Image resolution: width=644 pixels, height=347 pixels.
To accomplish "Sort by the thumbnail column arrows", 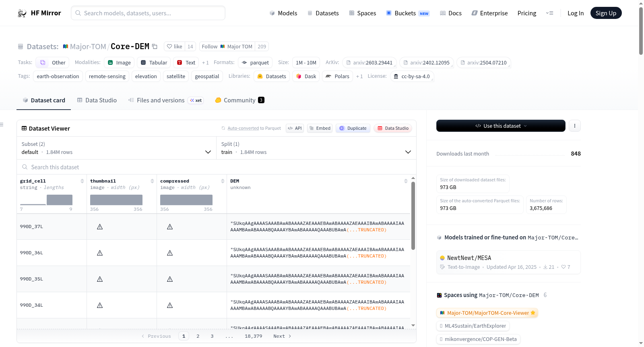I will pos(152,181).
